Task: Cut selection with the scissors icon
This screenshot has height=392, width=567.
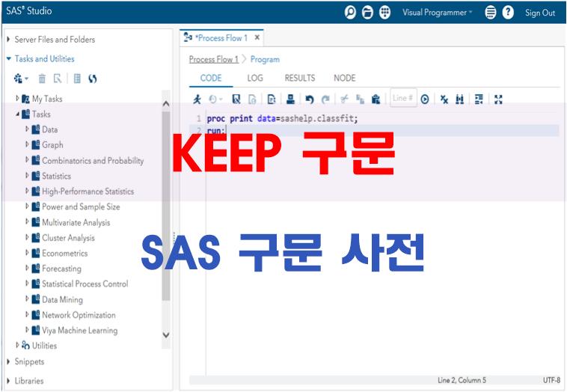Action: tap(344, 99)
